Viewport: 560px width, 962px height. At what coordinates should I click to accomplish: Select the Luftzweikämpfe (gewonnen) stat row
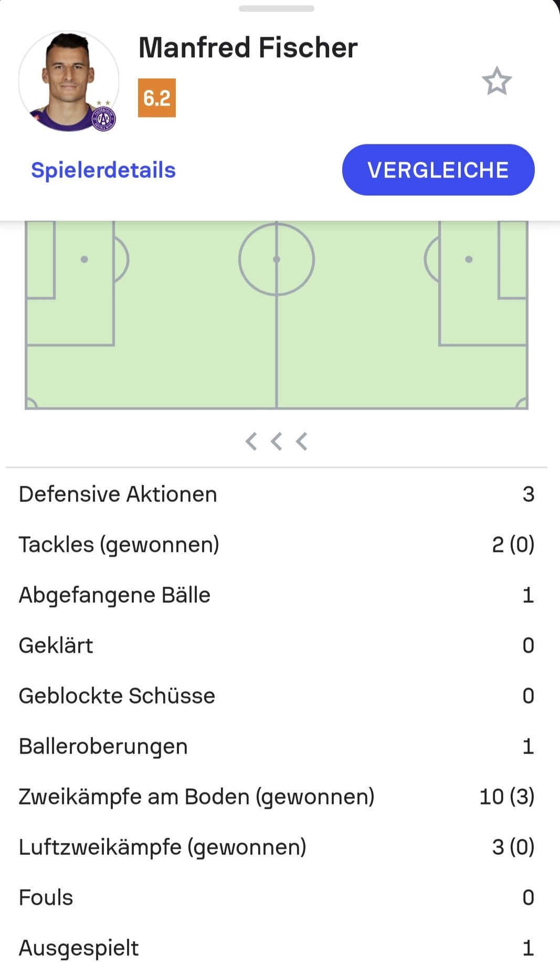[x=277, y=847]
